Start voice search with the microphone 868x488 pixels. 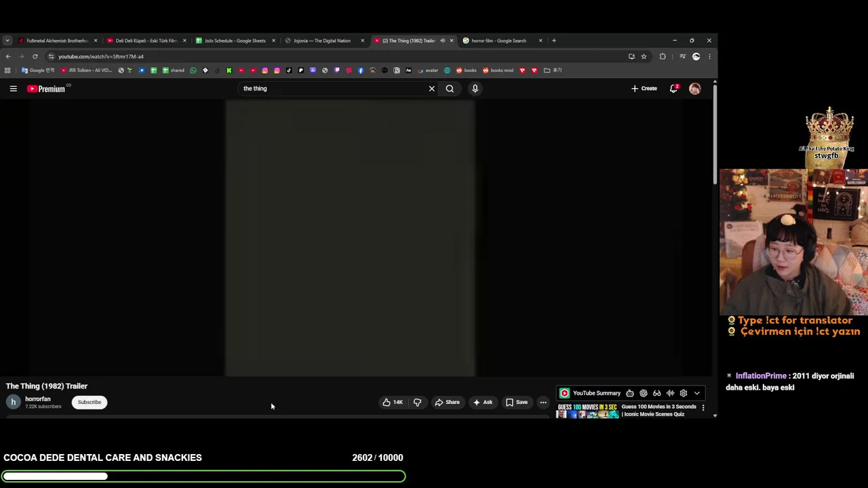point(475,89)
